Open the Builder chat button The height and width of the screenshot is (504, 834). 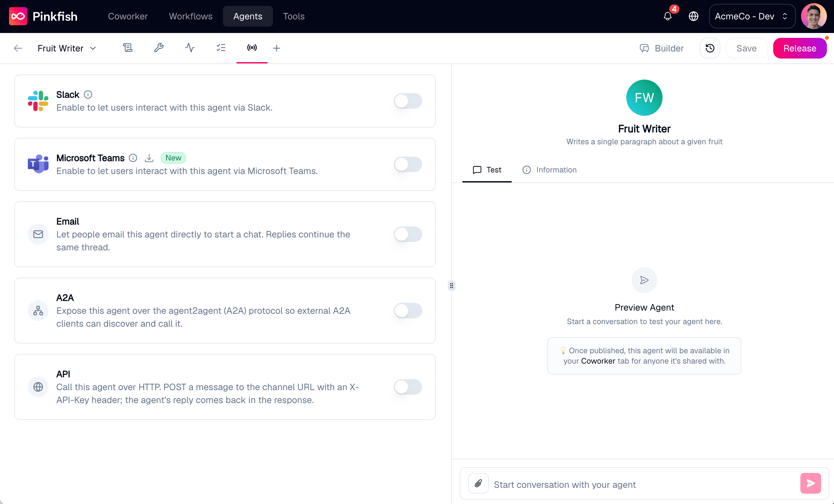662,48
